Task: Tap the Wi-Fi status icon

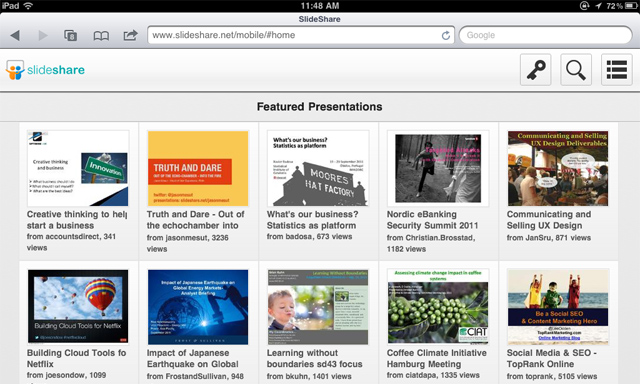Action: click(28, 6)
